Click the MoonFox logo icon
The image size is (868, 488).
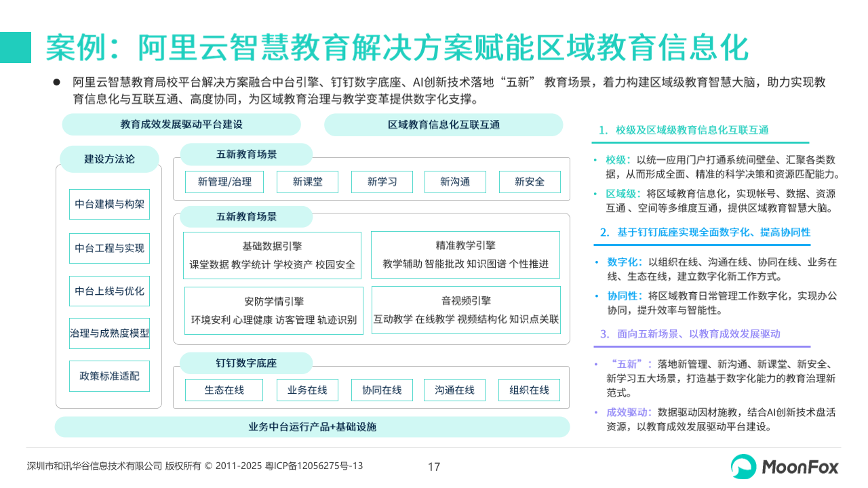click(743, 466)
